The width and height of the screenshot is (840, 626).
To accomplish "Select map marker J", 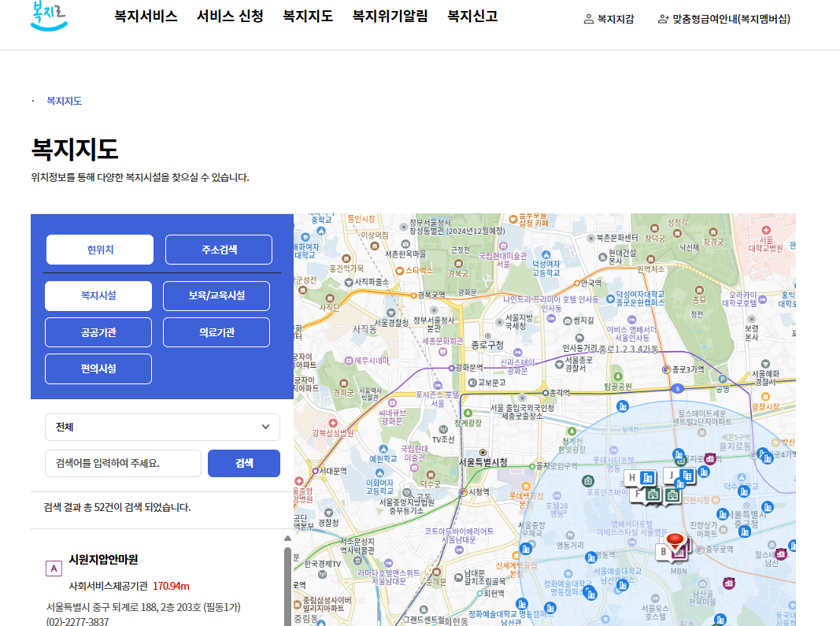I will [x=679, y=476].
